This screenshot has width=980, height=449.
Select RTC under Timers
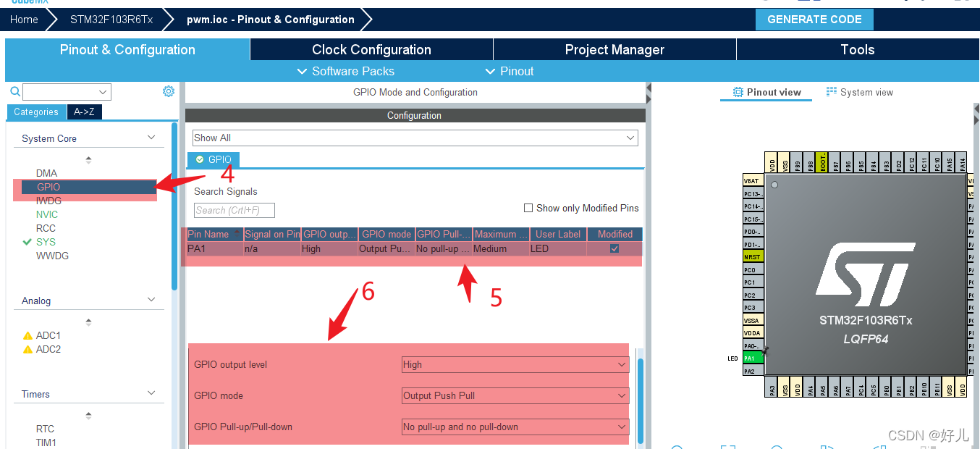coord(45,429)
